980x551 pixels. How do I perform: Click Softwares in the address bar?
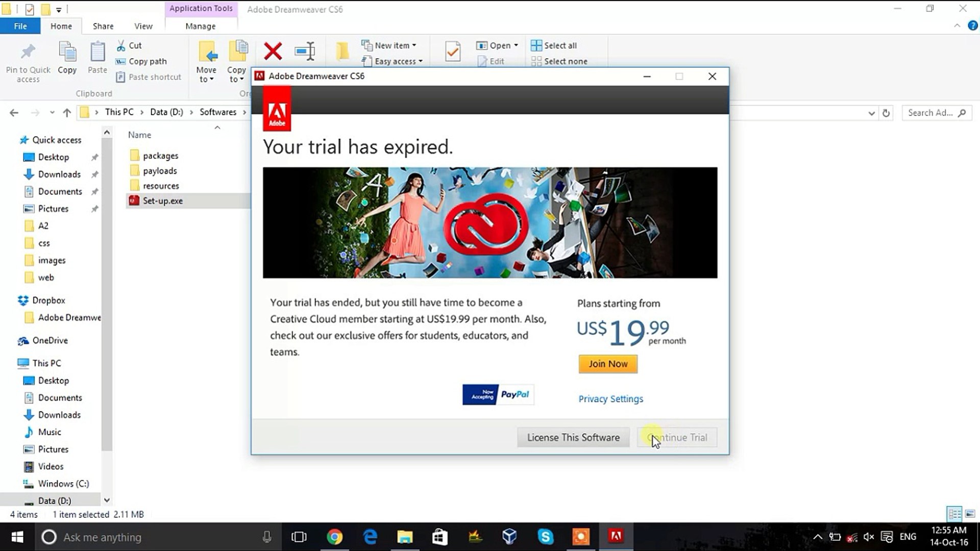(218, 112)
